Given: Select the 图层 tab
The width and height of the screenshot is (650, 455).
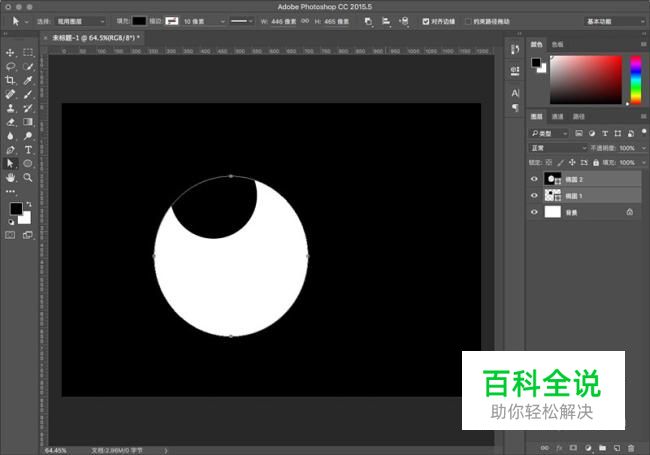Looking at the screenshot, I should tap(536, 116).
